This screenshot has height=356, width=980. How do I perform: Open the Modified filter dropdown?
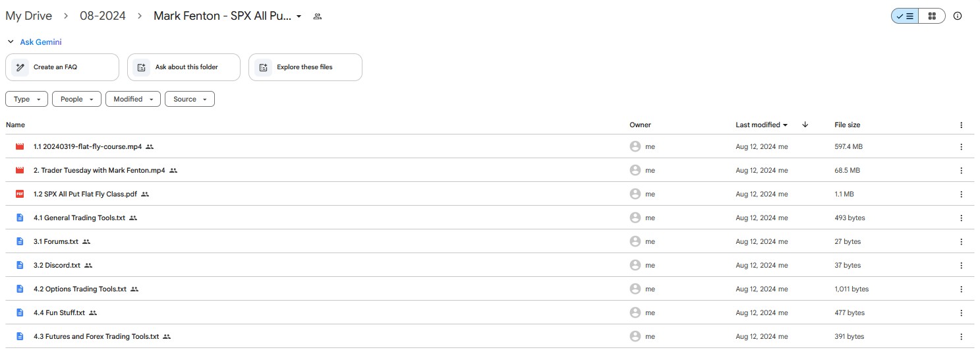click(132, 99)
